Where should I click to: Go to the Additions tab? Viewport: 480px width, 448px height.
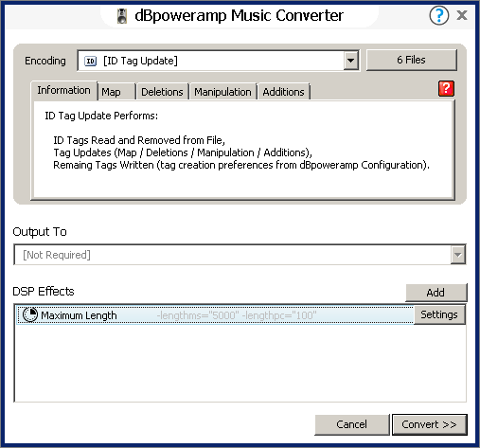[284, 92]
